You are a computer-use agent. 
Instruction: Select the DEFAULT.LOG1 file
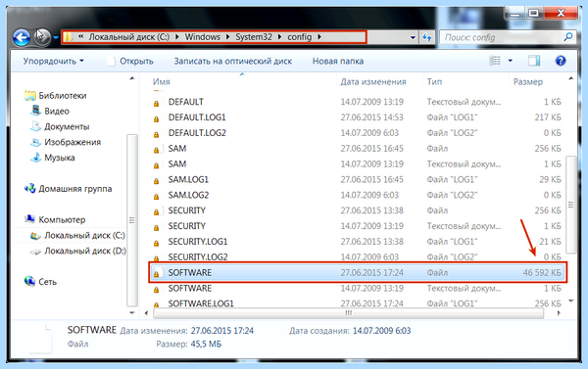point(197,117)
